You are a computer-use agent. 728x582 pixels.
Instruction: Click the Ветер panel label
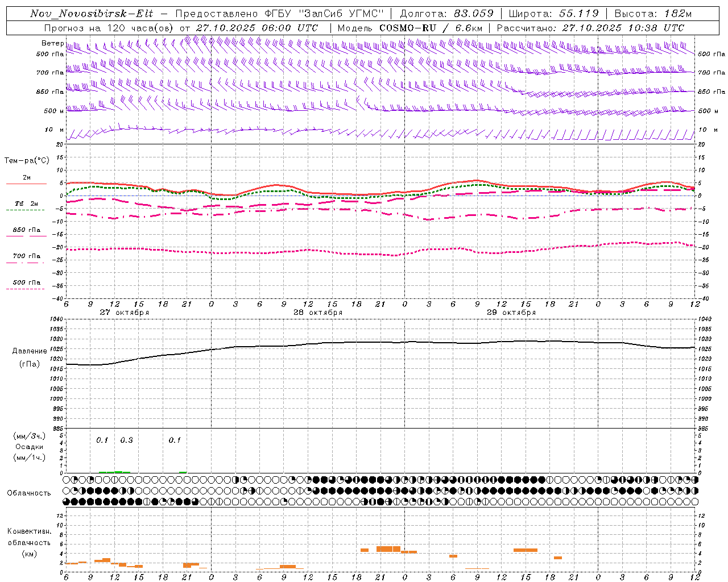pyautogui.click(x=53, y=43)
